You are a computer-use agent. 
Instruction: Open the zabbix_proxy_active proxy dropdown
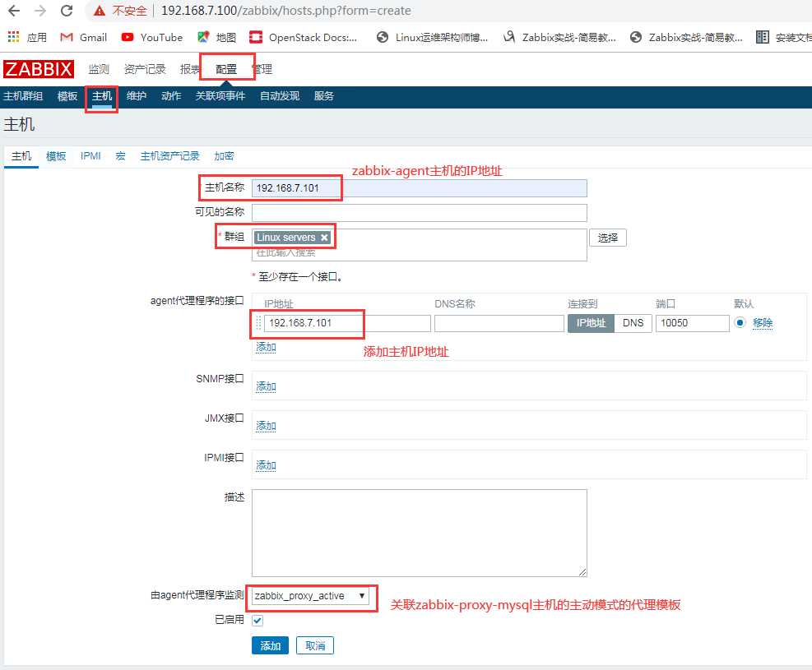tap(310, 596)
